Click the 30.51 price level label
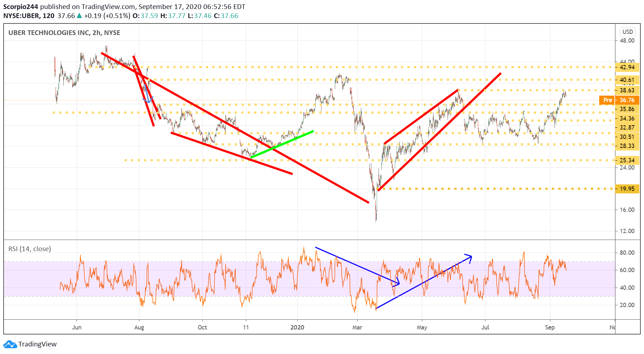This screenshot has height=354, width=644. pyautogui.click(x=627, y=137)
